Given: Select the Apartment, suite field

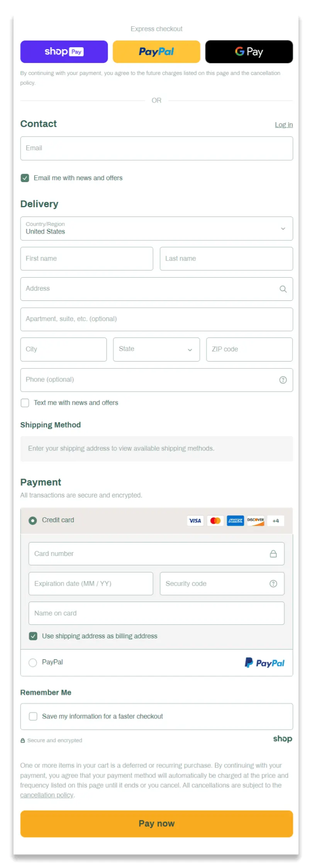Looking at the screenshot, I should (x=157, y=319).
